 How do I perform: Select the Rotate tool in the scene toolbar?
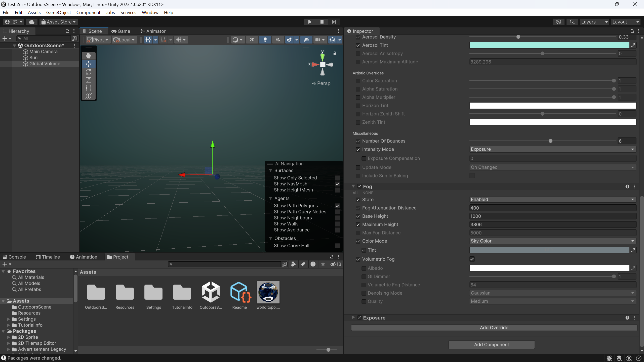89,72
